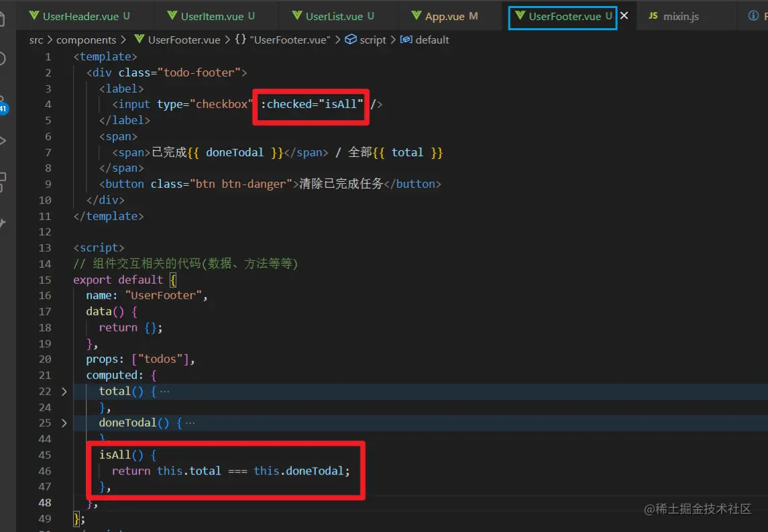
Task: Click the 'default' breadcrumb
Action: click(432, 40)
